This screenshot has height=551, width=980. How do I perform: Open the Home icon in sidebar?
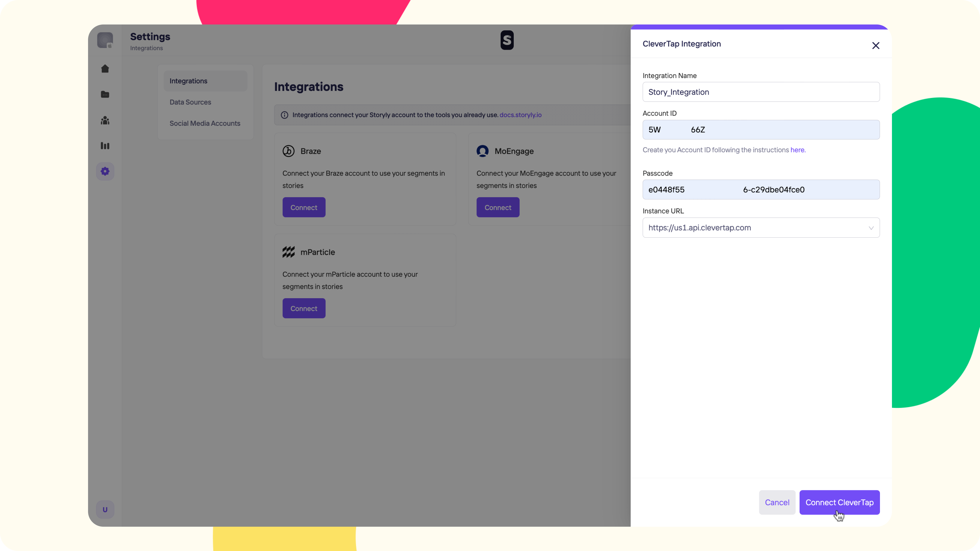click(x=105, y=69)
